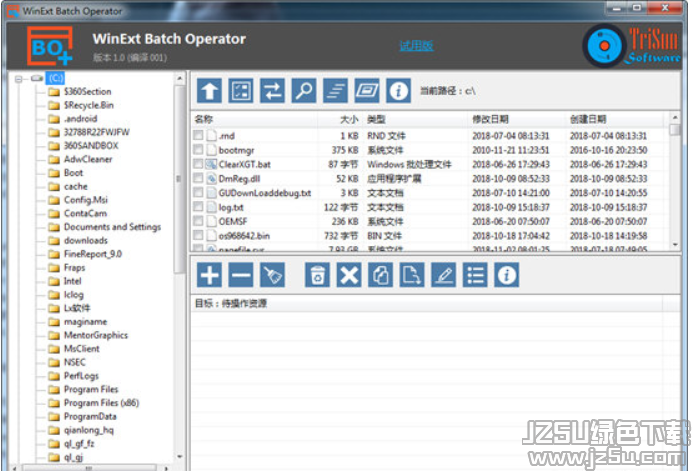This screenshot has width=692, height=471.
Task: Check the box for OEMSF
Action: tap(198, 221)
